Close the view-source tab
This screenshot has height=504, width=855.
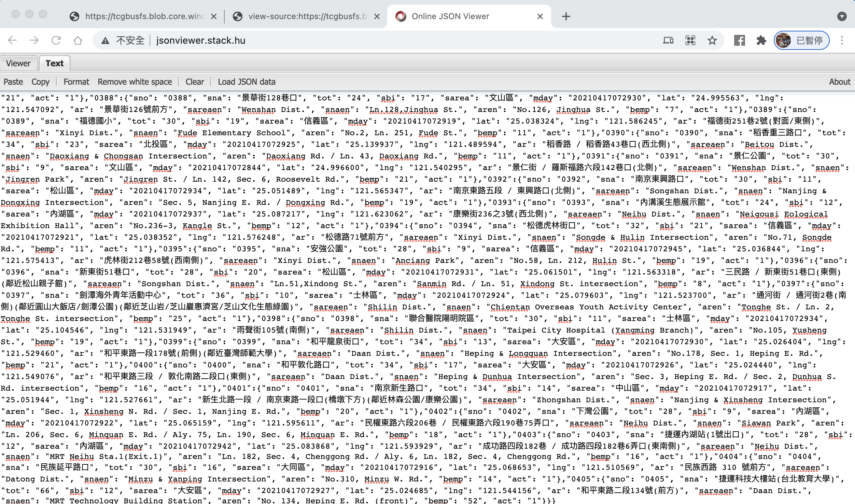point(377,16)
